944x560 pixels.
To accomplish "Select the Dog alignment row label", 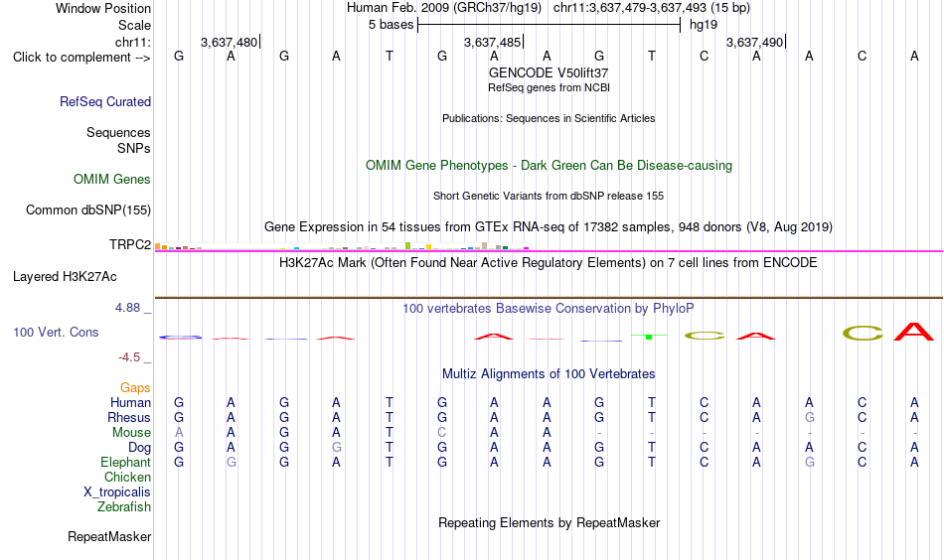I will pos(140,448).
